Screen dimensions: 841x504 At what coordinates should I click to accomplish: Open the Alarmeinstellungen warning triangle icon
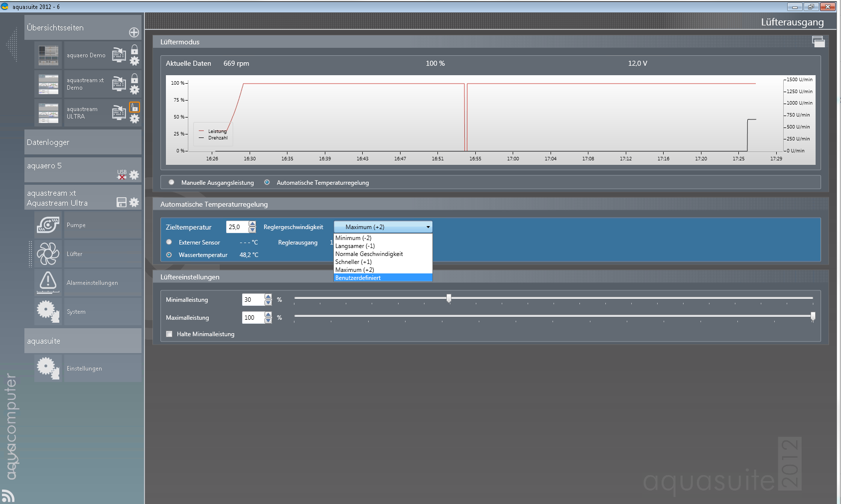[48, 282]
